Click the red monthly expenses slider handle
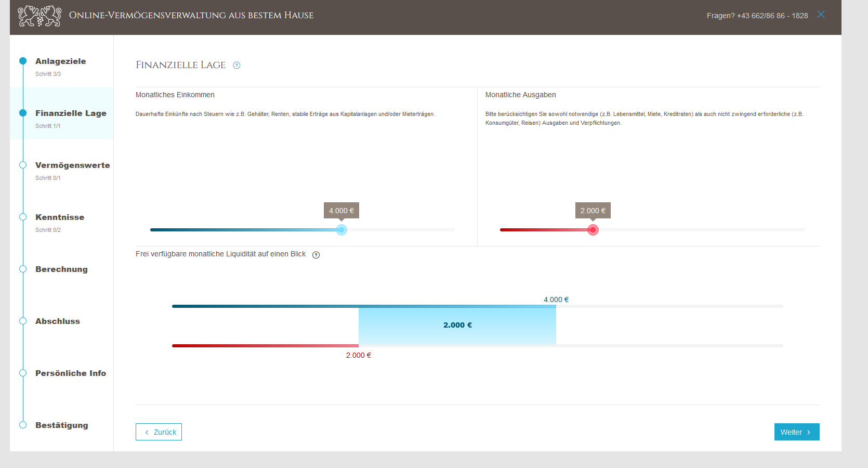 (x=593, y=230)
